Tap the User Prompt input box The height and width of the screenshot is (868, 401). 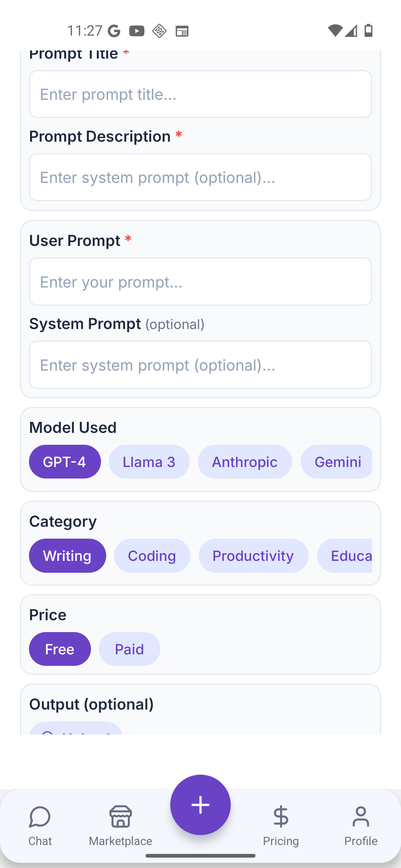200,282
